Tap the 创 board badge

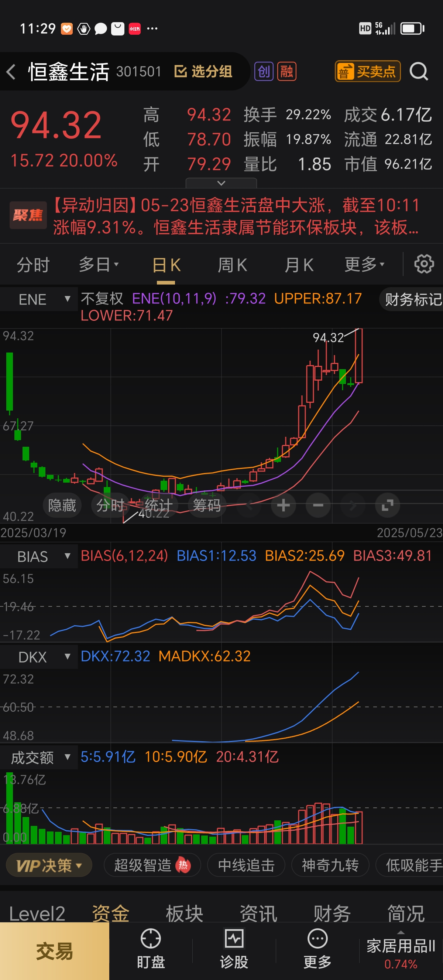pos(264,72)
